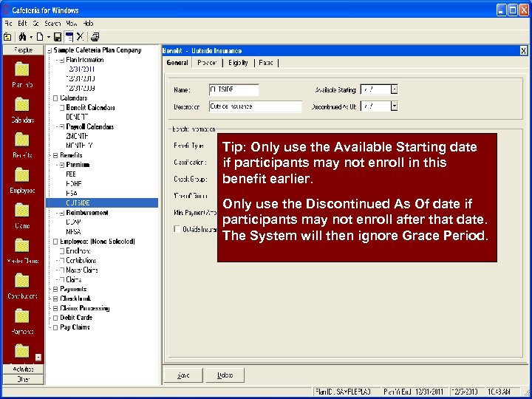Click the small sidebar scroll-down arrow button
Screen dimensions: 532x399
(x=38, y=358)
